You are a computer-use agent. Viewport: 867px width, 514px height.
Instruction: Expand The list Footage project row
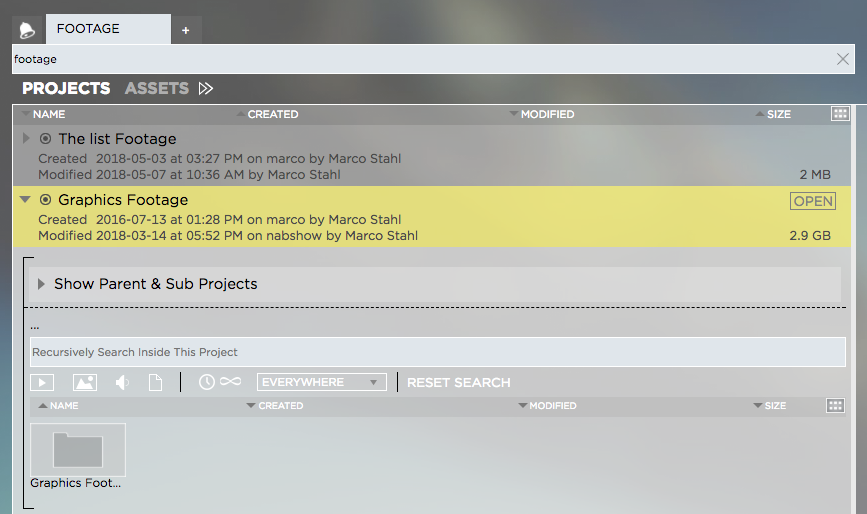coord(27,139)
